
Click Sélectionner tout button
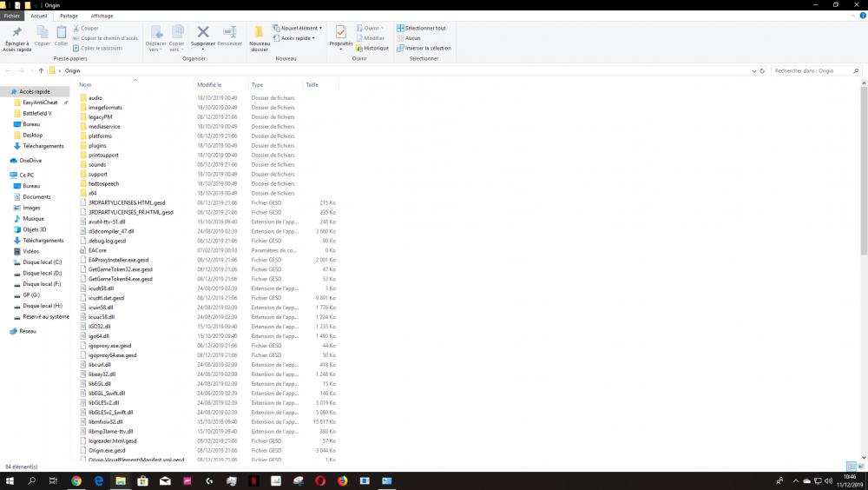[423, 29]
